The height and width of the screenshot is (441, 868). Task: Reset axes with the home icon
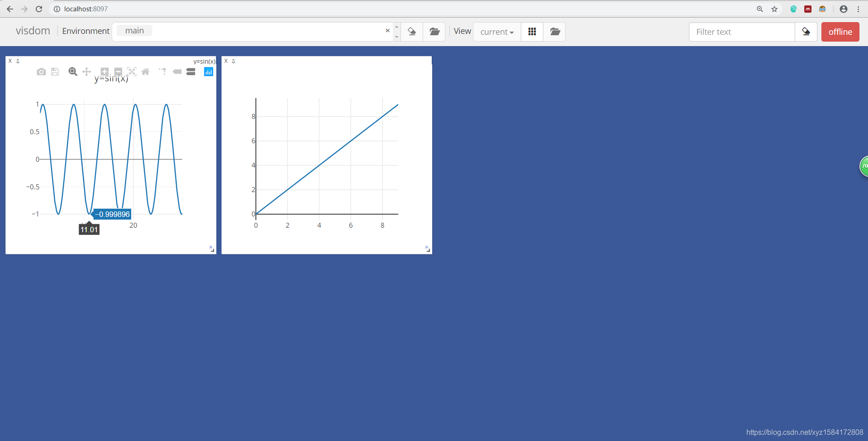click(x=146, y=72)
